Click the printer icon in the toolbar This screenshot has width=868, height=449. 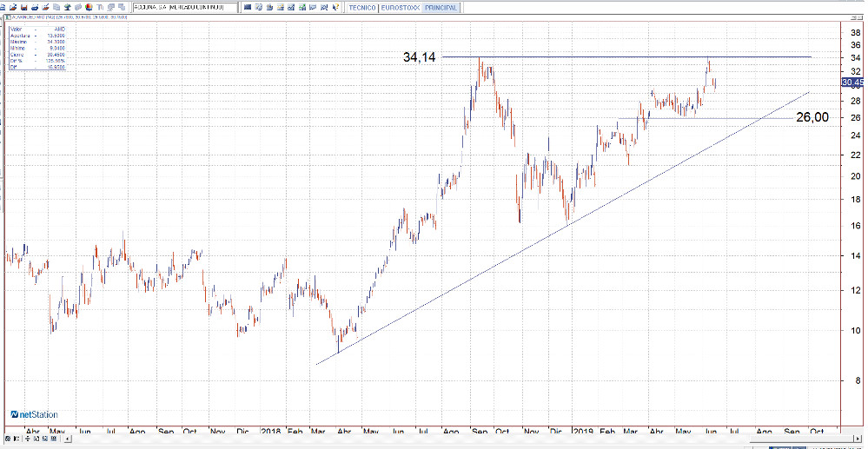[35, 8]
